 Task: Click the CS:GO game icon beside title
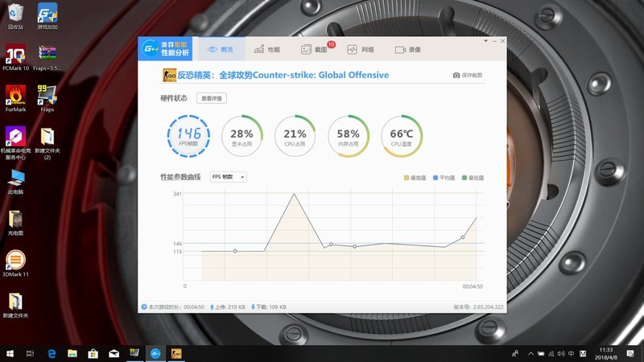tap(169, 75)
